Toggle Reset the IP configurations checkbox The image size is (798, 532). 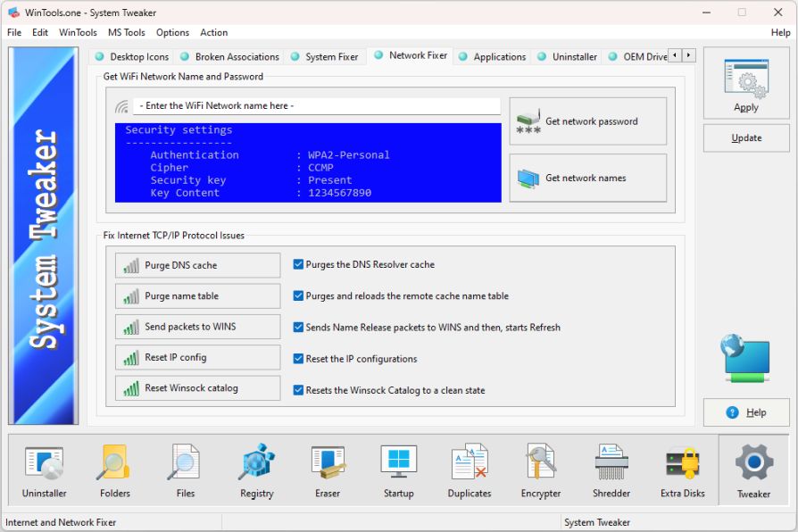tap(298, 359)
